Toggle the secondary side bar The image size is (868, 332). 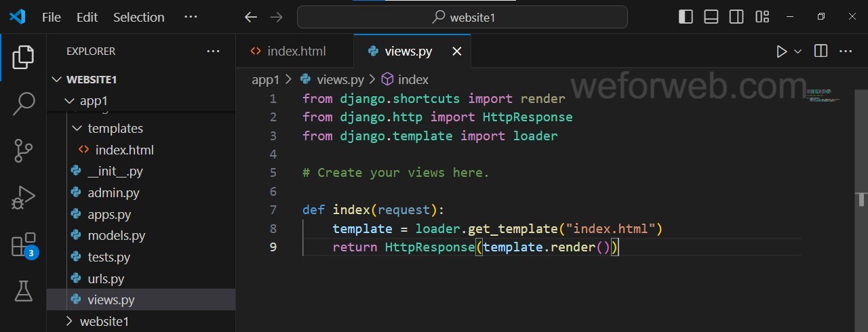[737, 17]
